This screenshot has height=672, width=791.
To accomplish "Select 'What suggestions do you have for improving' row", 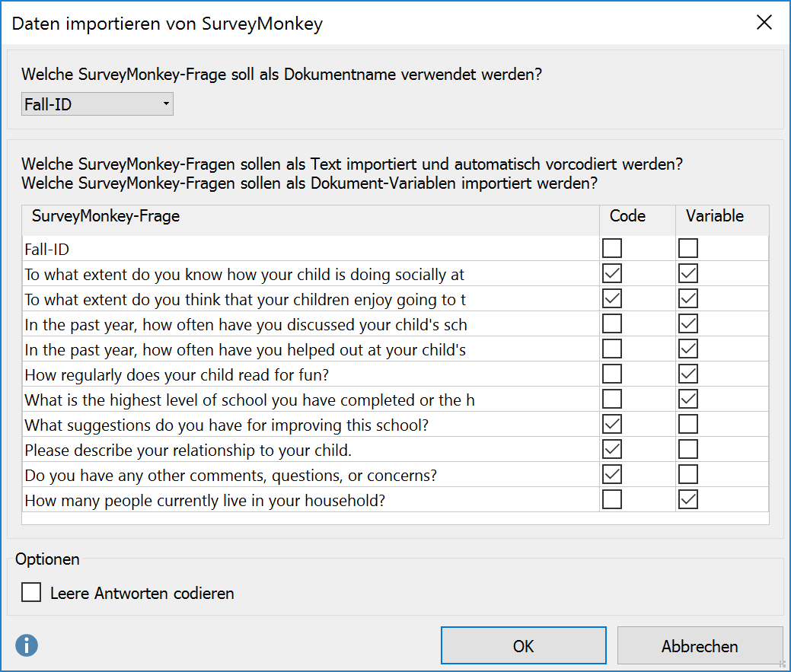I will click(x=227, y=425).
